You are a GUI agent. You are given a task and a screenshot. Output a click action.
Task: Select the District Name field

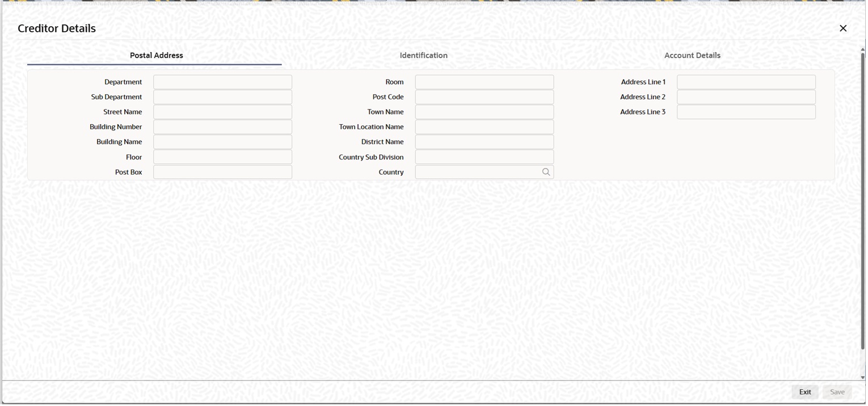pyautogui.click(x=486, y=142)
